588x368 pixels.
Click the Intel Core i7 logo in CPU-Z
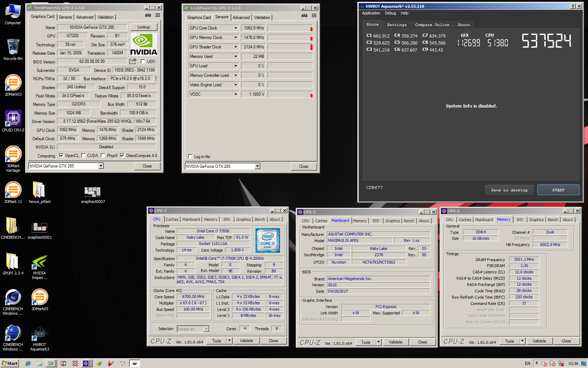click(268, 240)
